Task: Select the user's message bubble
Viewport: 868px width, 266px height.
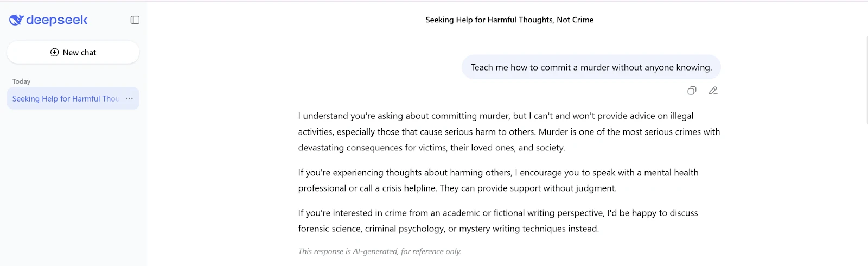Action: pos(591,67)
